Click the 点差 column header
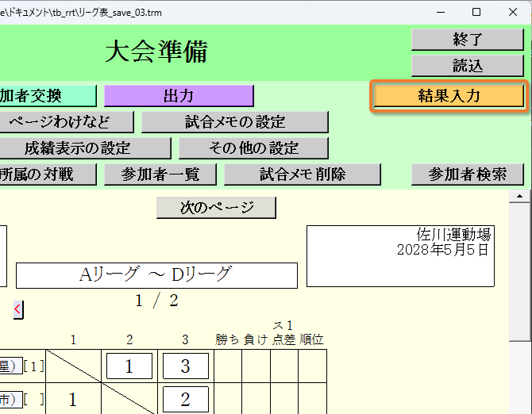Viewport: 532px width, 414px height. 284,339
